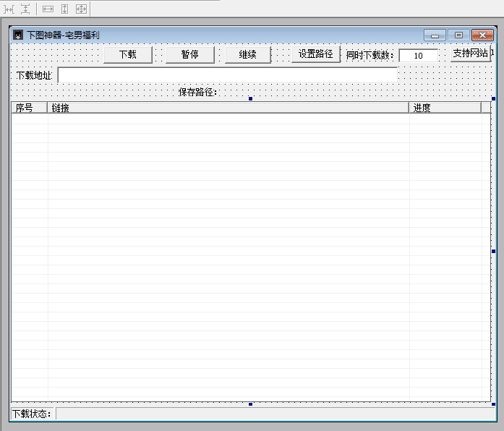Focus the 同时下载数 number field
This screenshot has height=431, width=504.
[419, 56]
